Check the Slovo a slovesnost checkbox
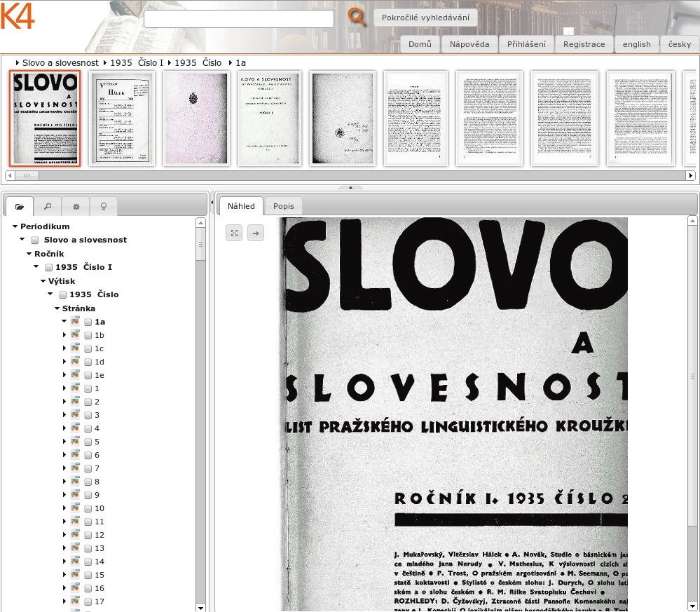Image resolution: width=700 pixels, height=612 pixels. 35,240
